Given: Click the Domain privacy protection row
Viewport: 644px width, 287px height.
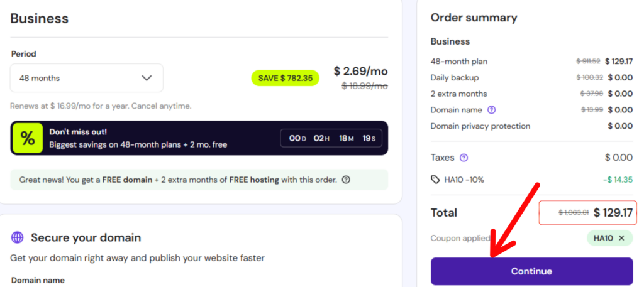Looking at the screenshot, I should [480, 126].
